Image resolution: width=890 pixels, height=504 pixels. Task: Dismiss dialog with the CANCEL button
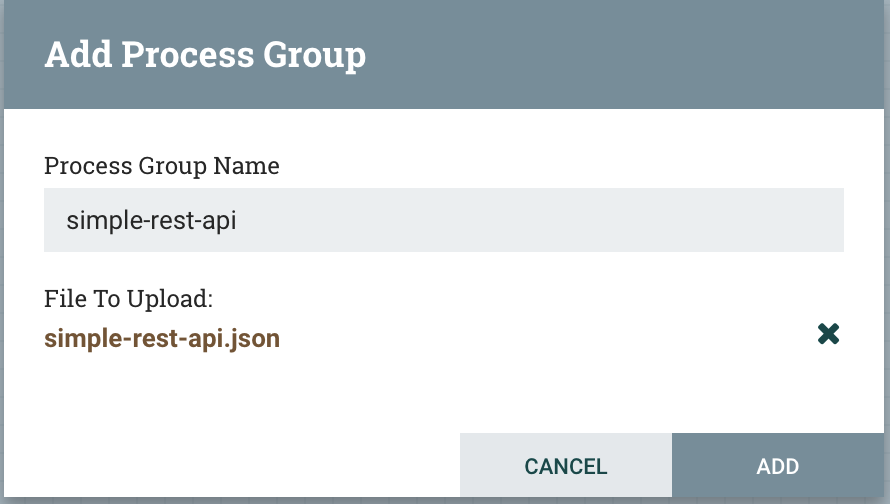coord(565,466)
